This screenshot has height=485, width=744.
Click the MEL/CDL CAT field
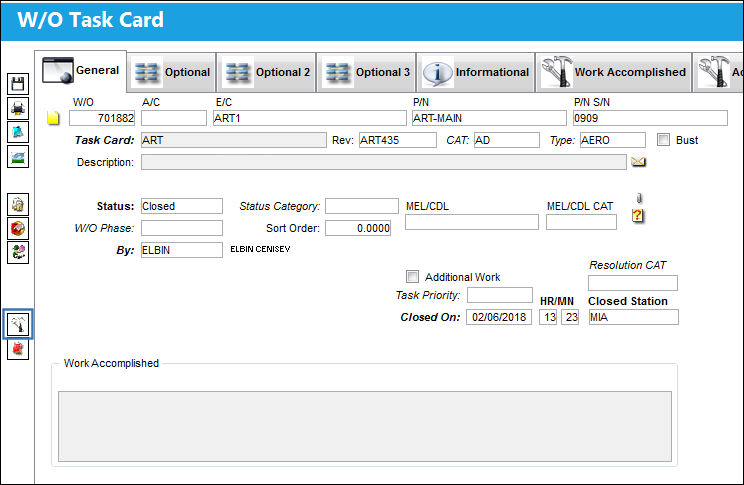pyautogui.click(x=581, y=222)
